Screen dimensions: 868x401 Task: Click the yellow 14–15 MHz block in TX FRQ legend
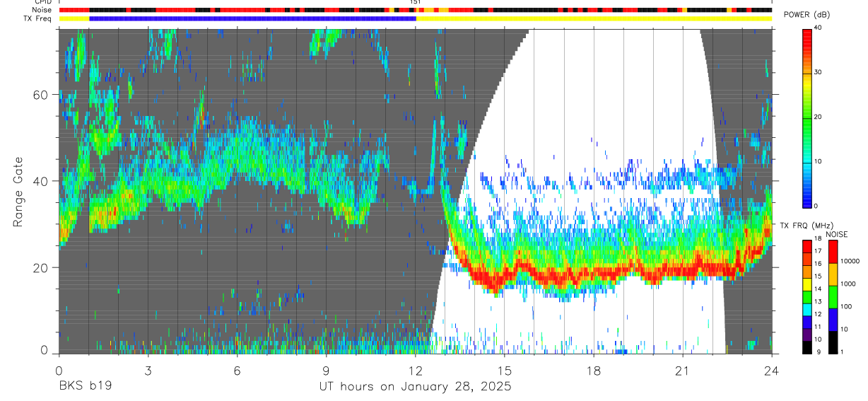click(807, 284)
